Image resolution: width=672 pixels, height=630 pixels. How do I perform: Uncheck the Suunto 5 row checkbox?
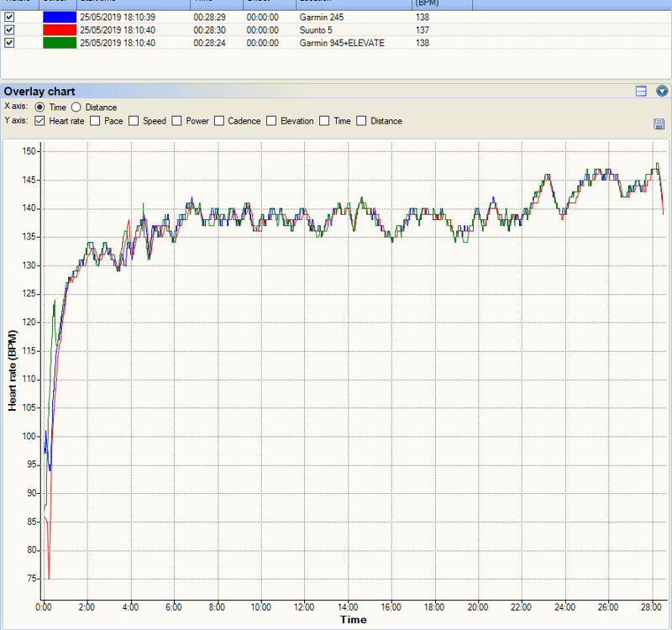(9, 30)
